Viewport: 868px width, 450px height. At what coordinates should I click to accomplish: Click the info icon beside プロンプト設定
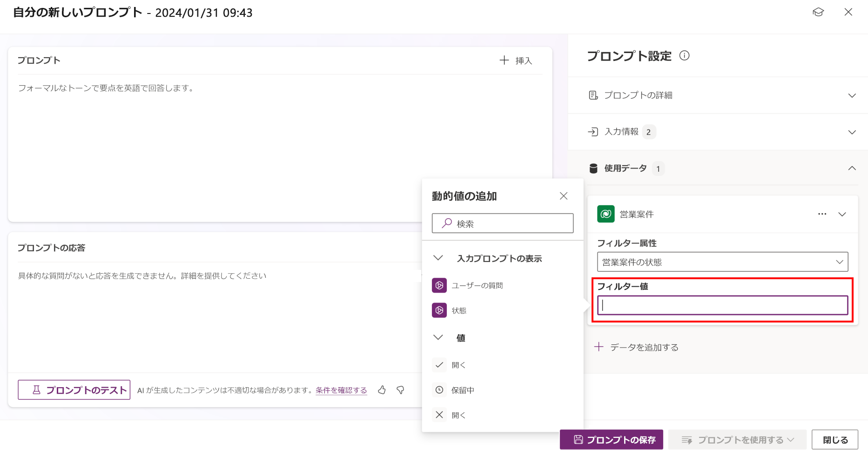(x=684, y=56)
